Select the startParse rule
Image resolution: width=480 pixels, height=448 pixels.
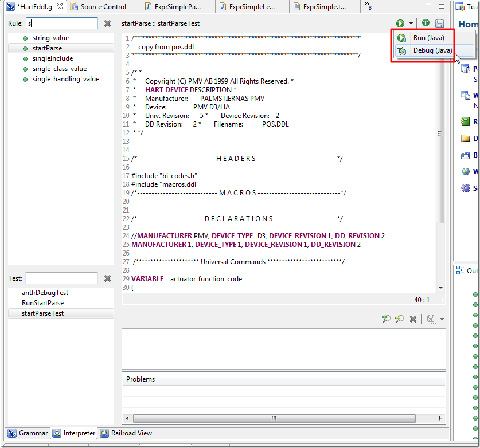pos(61,48)
